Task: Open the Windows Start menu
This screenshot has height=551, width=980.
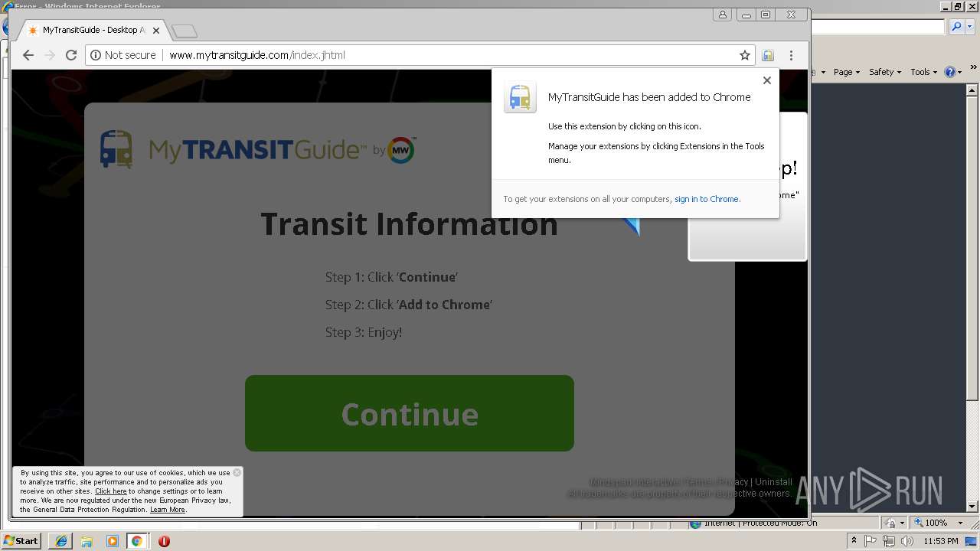Action: tap(21, 541)
